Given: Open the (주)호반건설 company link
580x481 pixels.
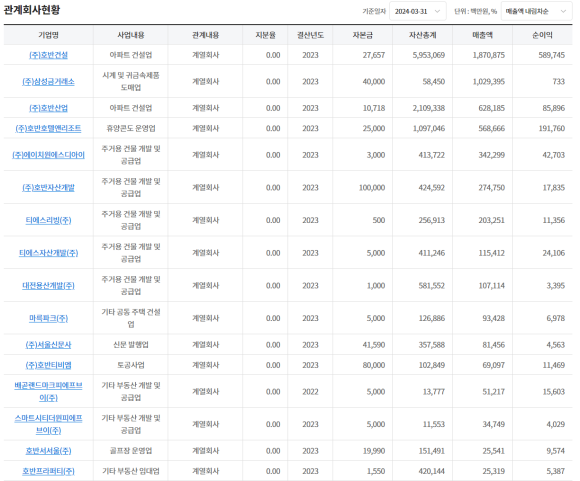Looking at the screenshot, I should click(48, 55).
